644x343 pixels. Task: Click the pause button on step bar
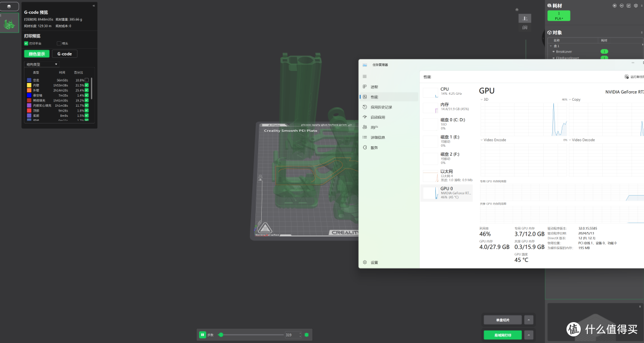[x=203, y=335]
